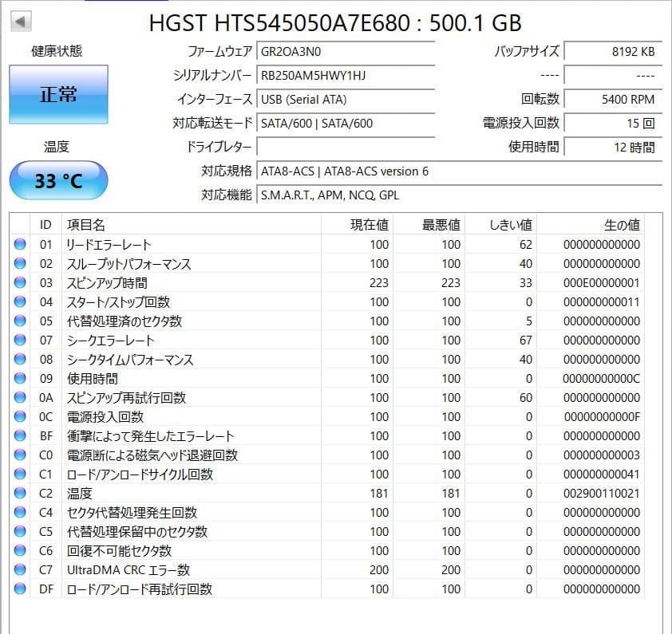The image size is (672, 634).
Task: Click the 生の値 column header
Action: pyautogui.click(x=591, y=224)
